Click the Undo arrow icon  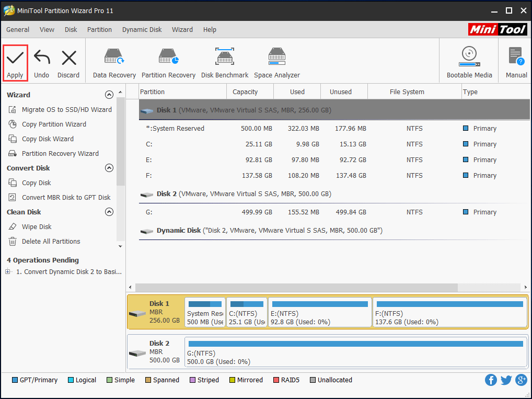pos(41,61)
